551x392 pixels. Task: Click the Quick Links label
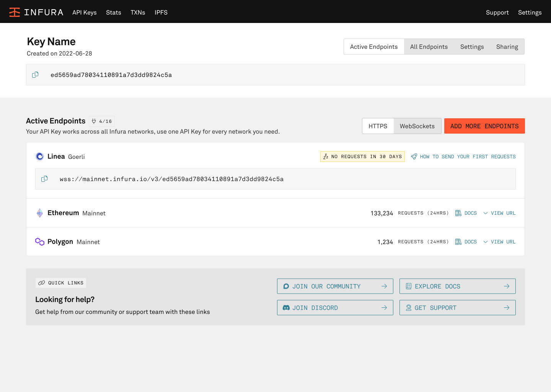coord(61,283)
